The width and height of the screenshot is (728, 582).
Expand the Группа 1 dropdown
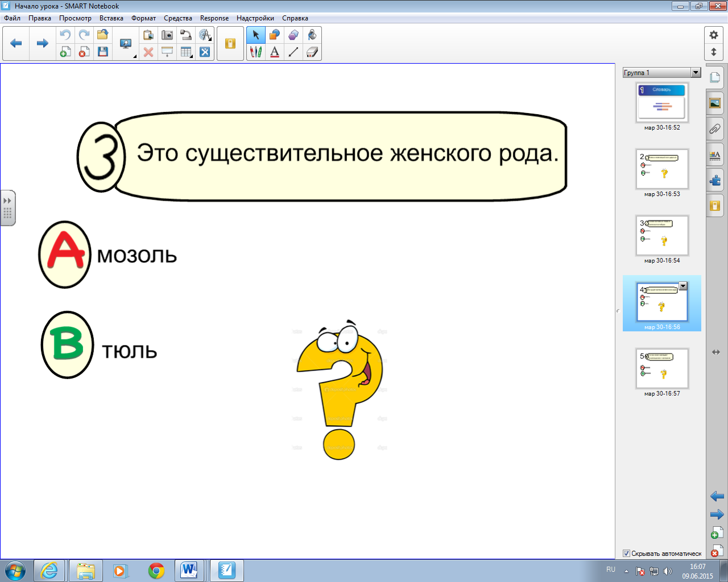point(696,73)
